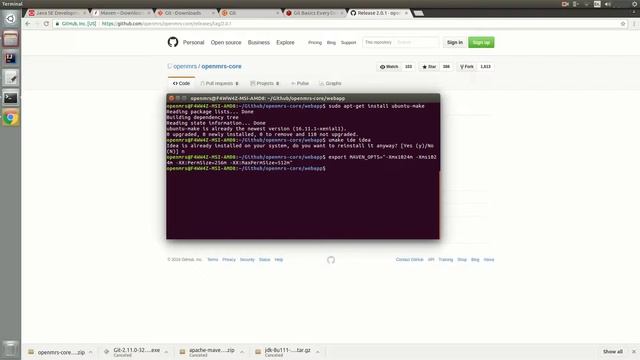Image resolution: width=640 pixels, height=360 pixels.
Task: Expand options for jdk-8u111 tar.gz download
Action: click(318, 352)
